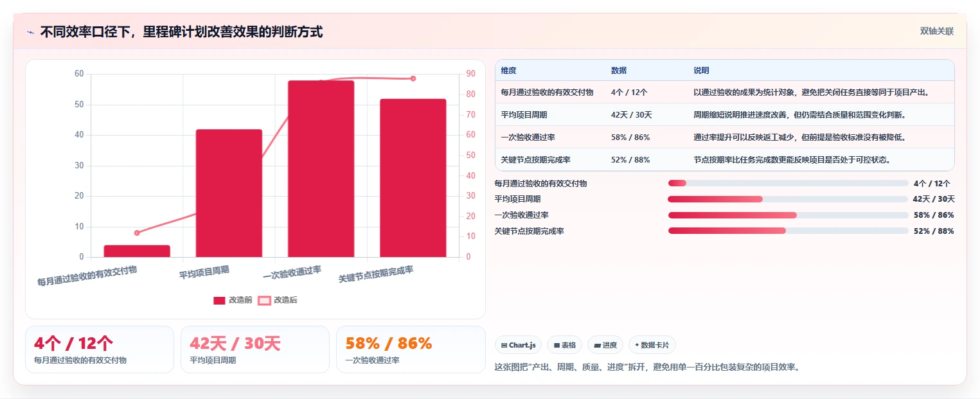Click the 改造前 legend color box
The width and height of the screenshot is (980, 399).
pos(219,301)
